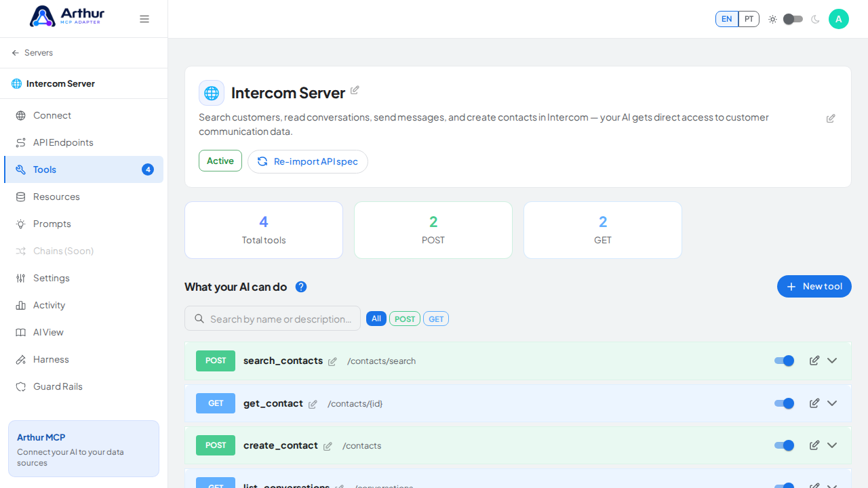
Task: Open Harness in the sidebar
Action: tap(84, 359)
